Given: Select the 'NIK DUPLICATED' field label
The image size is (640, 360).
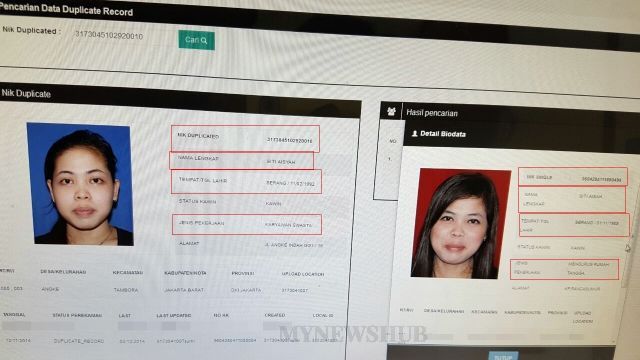Looking at the screenshot, I should pyautogui.click(x=198, y=136).
